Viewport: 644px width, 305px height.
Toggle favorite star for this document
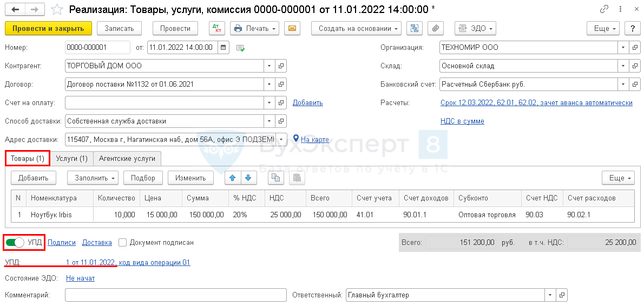[x=57, y=10]
